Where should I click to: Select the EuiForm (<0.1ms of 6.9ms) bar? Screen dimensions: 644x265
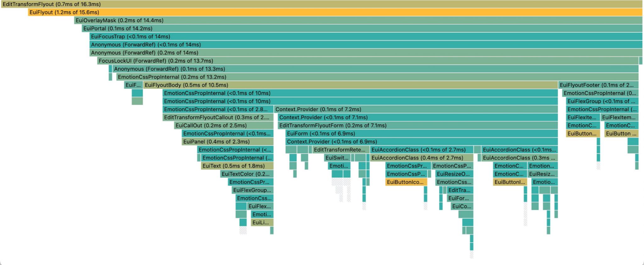point(422,134)
